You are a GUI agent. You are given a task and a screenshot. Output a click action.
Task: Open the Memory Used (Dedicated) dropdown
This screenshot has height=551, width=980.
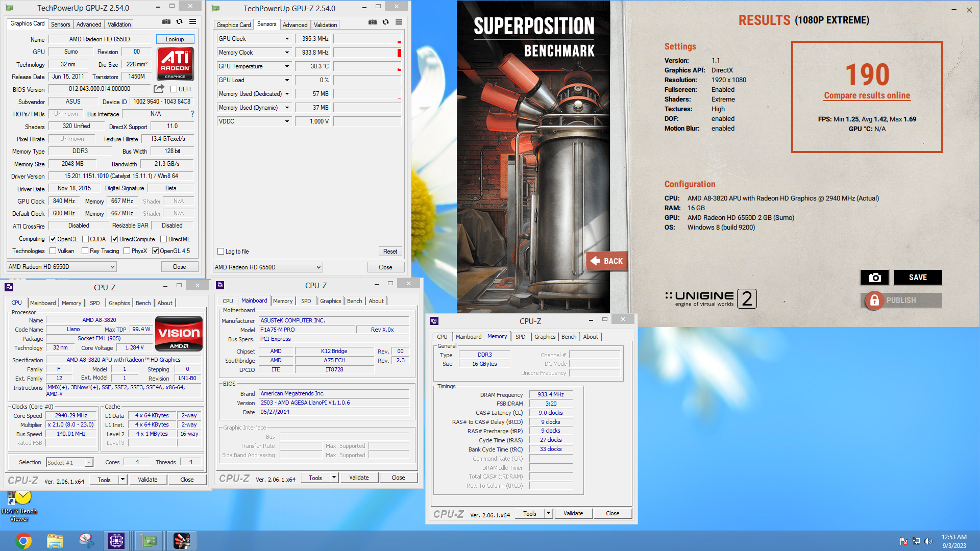click(287, 94)
